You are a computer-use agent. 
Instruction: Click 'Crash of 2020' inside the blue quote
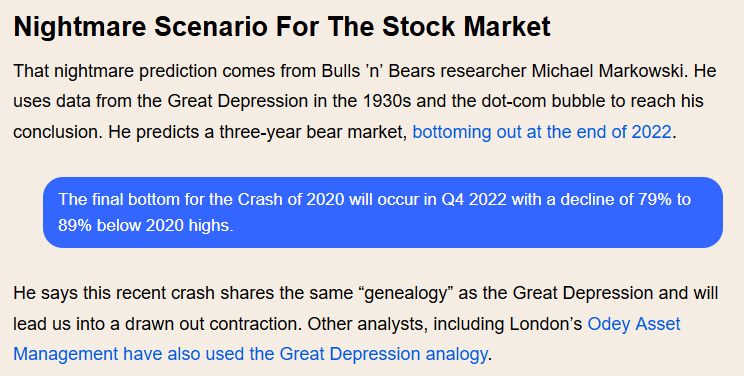[291, 199]
